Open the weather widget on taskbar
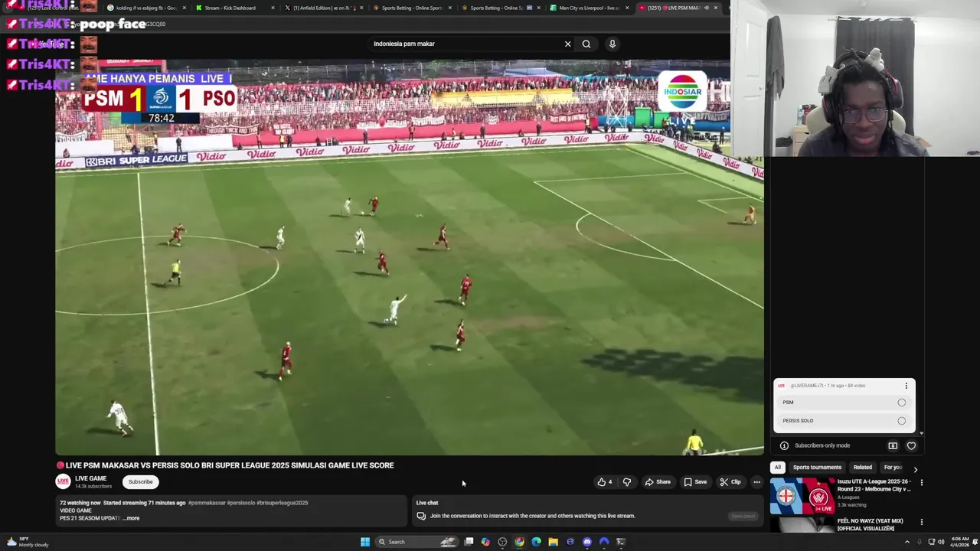This screenshot has height=551, width=980. [28, 542]
